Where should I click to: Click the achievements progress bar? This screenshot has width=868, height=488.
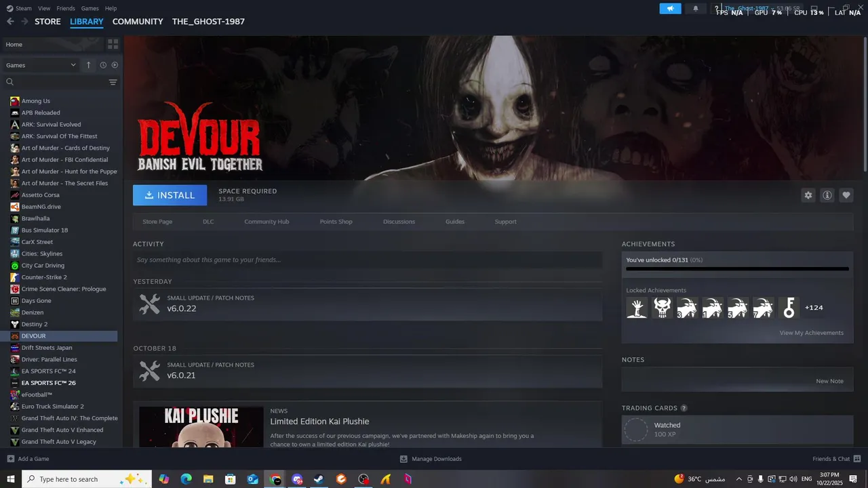click(x=737, y=269)
